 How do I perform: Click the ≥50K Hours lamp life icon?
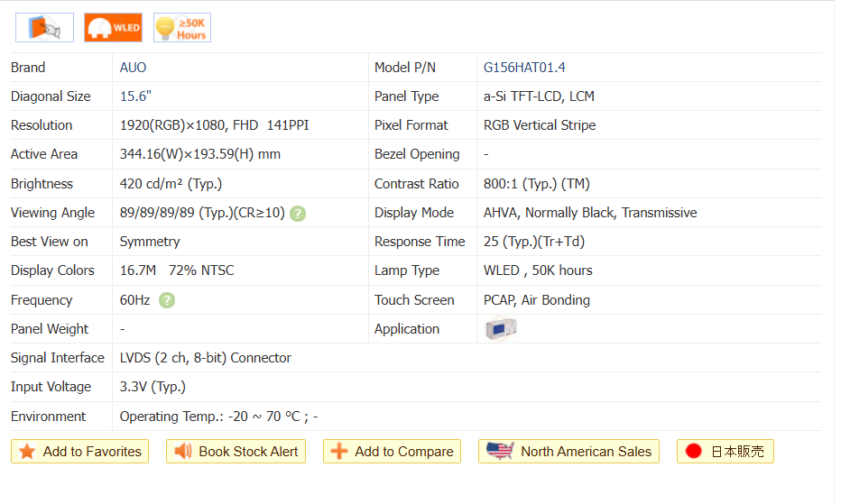pos(181,28)
